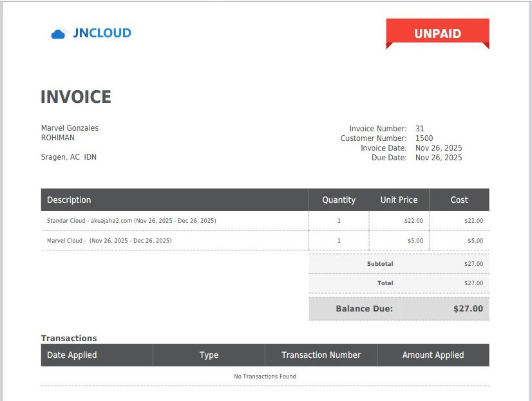The height and width of the screenshot is (401, 532).
Task: Click the company name ROHIMAN
Action: tap(58, 138)
